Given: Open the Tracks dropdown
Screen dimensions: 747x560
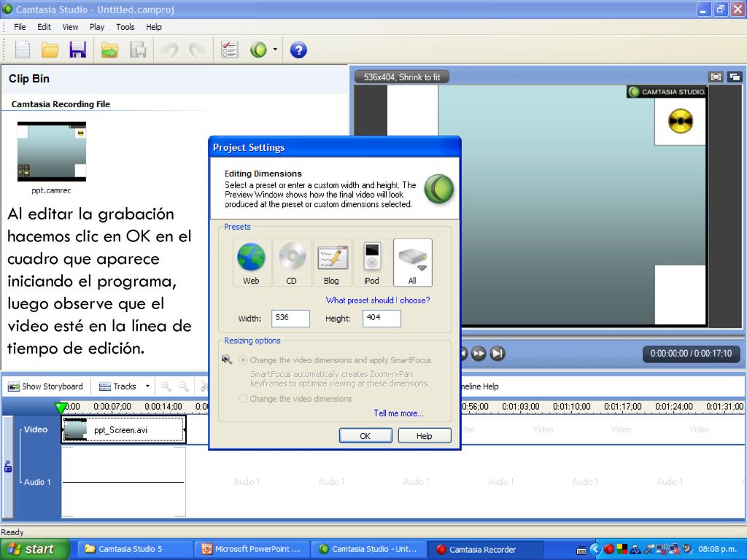Looking at the screenshot, I should point(124,386).
